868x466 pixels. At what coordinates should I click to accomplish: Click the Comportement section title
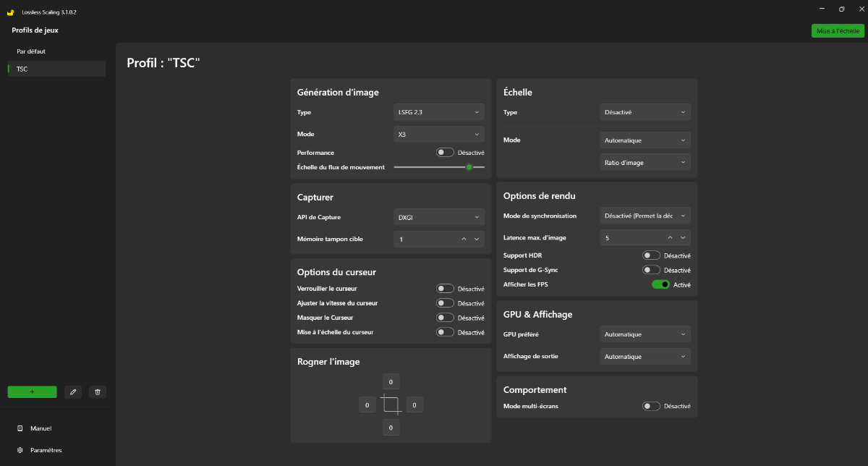coord(535,390)
